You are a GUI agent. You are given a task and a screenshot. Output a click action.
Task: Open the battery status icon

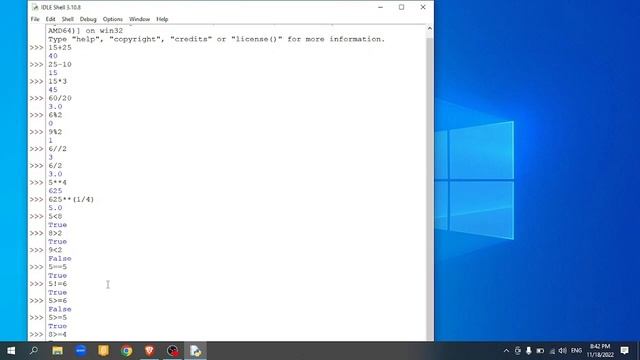click(540, 351)
